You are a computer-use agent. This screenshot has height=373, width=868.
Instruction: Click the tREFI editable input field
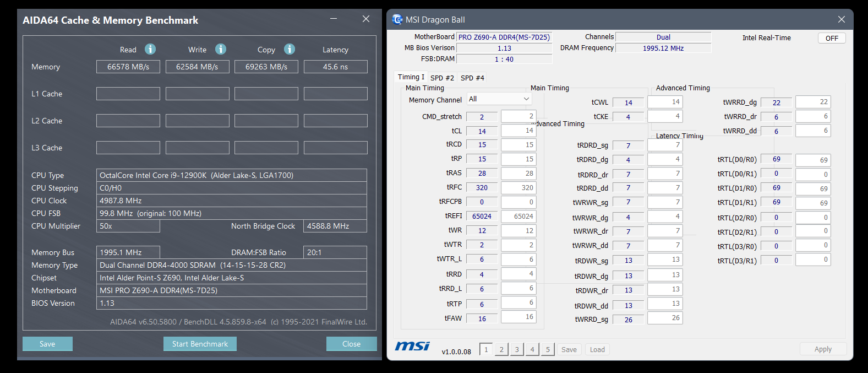tap(518, 217)
